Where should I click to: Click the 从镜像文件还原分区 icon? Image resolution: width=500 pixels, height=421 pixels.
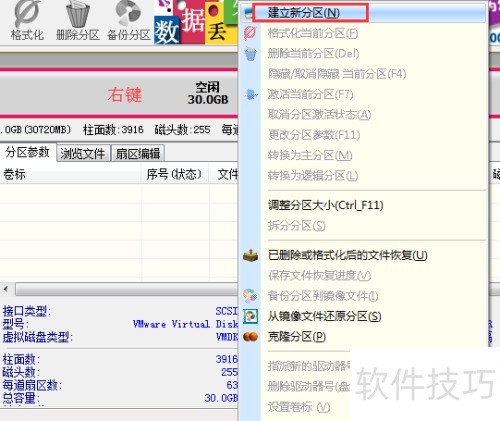click(x=250, y=316)
